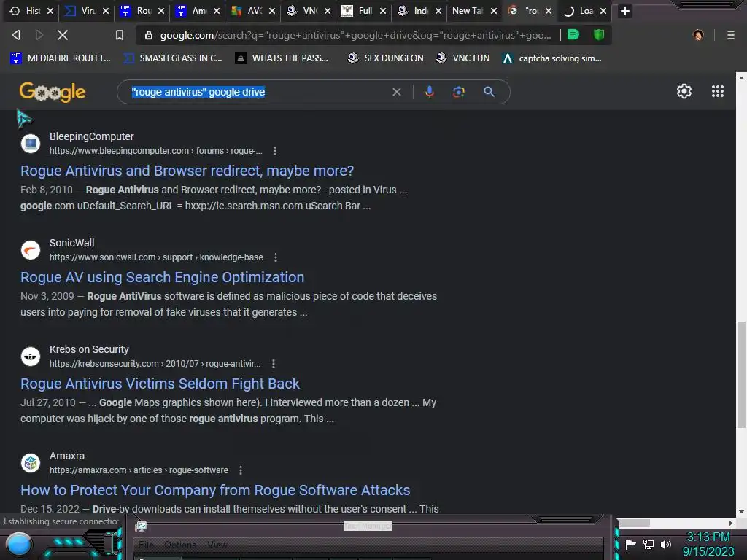Image resolution: width=747 pixels, height=560 pixels.
Task: Open the MEDIAFIRE ROULET... bookmark
Action: (61, 58)
